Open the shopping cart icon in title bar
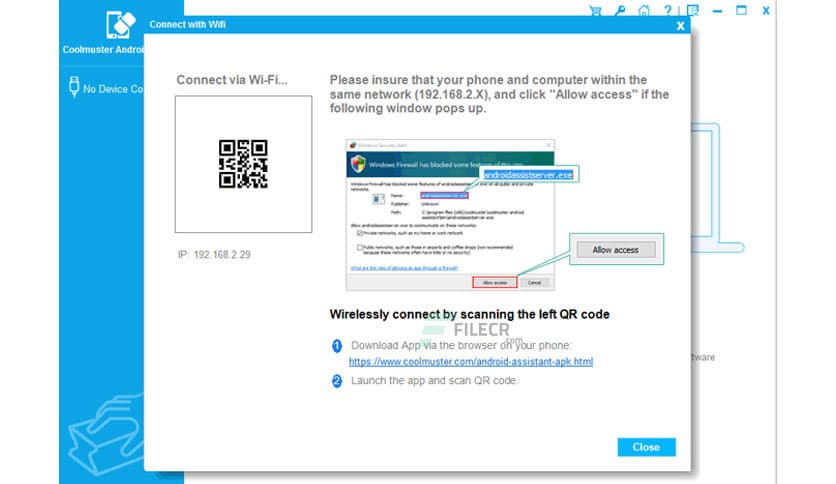Screen dimensions: 836x484 click(x=595, y=11)
